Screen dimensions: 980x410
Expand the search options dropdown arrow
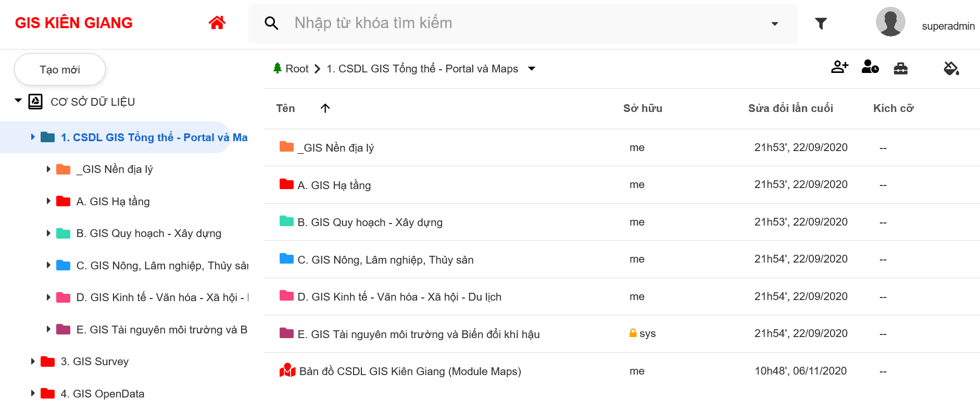pos(774,24)
